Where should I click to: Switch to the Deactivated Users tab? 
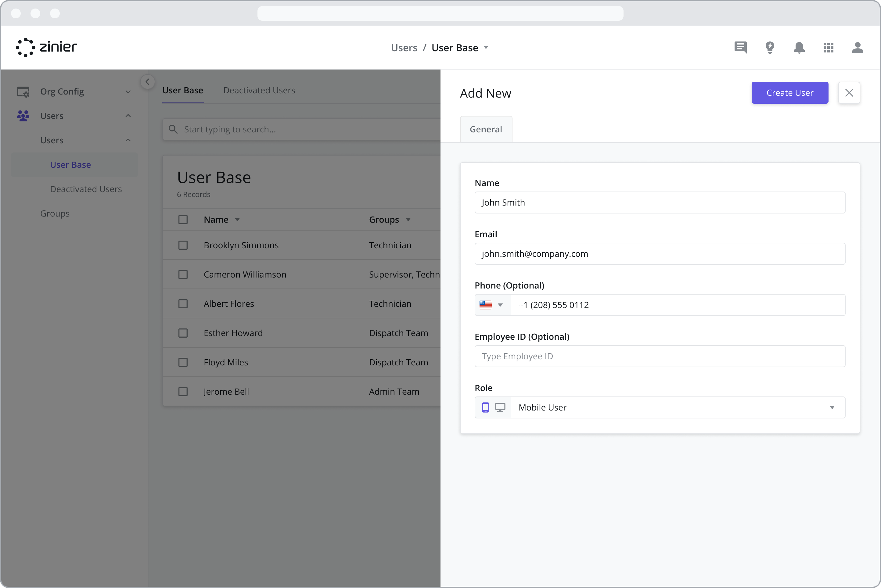(x=259, y=90)
